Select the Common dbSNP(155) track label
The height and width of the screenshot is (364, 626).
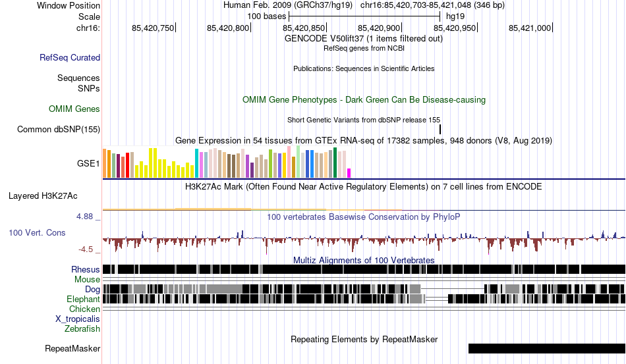click(x=59, y=129)
